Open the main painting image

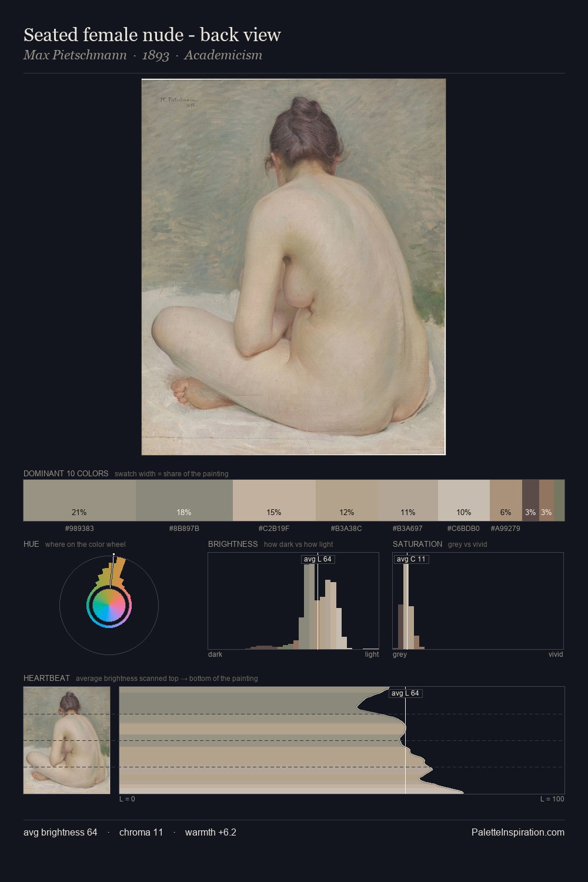point(293,267)
